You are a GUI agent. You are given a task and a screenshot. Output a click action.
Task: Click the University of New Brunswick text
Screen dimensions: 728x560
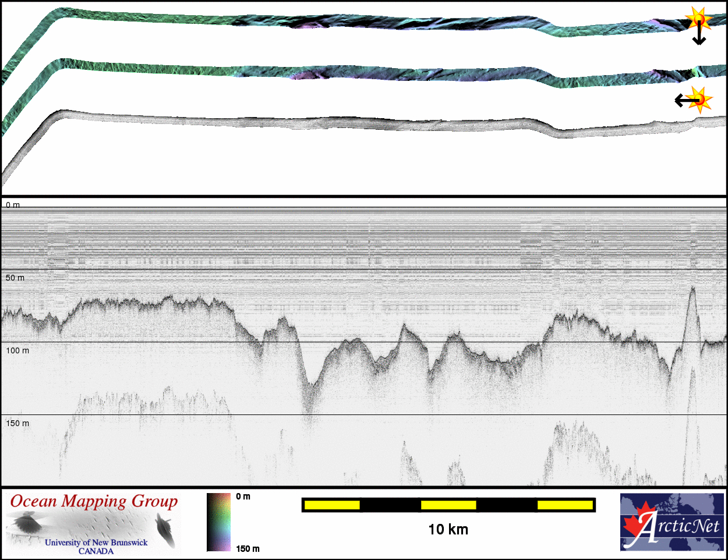[x=96, y=543]
